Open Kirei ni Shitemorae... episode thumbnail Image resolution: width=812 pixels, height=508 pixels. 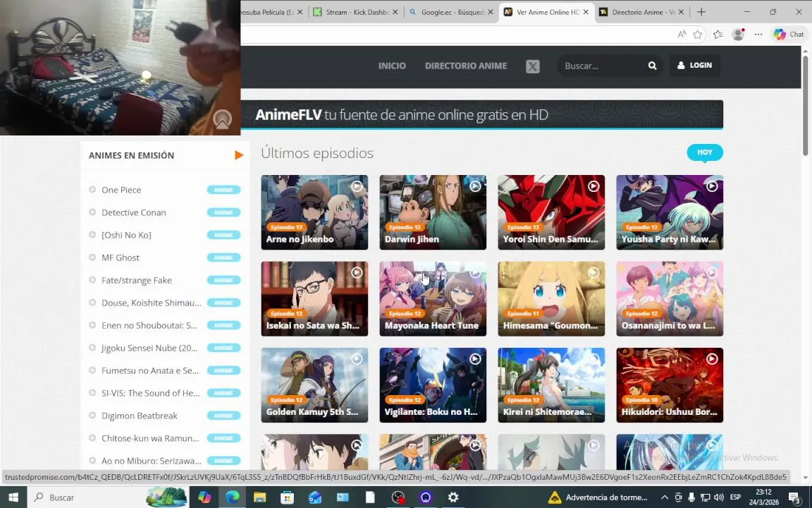pyautogui.click(x=551, y=385)
